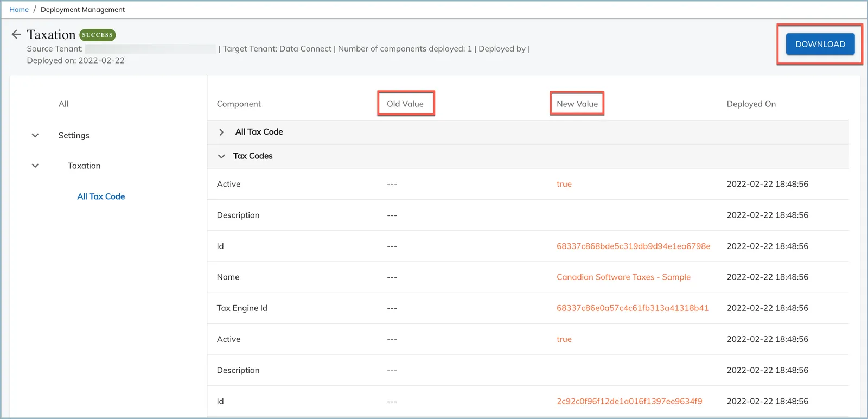
Task: Go back using the arrow beside Taxation
Action: point(16,35)
